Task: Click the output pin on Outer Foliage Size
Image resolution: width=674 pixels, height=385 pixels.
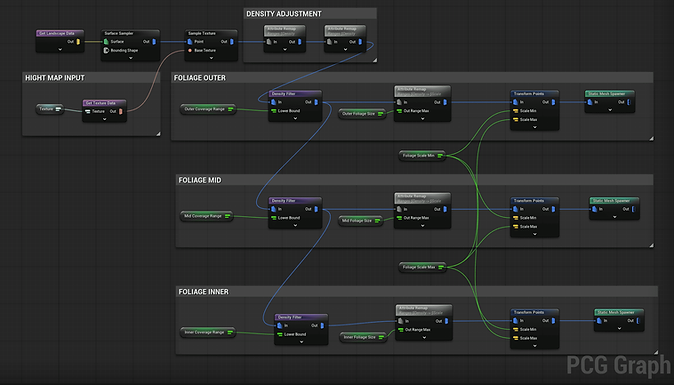Action: [x=380, y=114]
